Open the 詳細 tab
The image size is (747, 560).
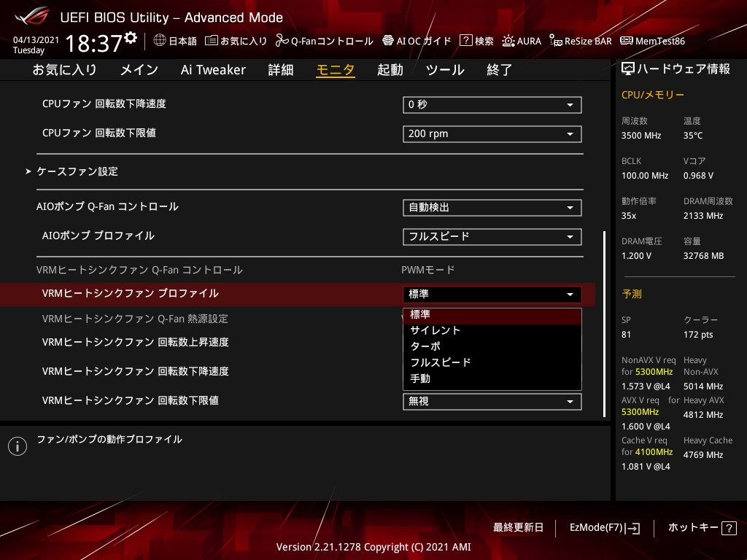[x=281, y=70]
